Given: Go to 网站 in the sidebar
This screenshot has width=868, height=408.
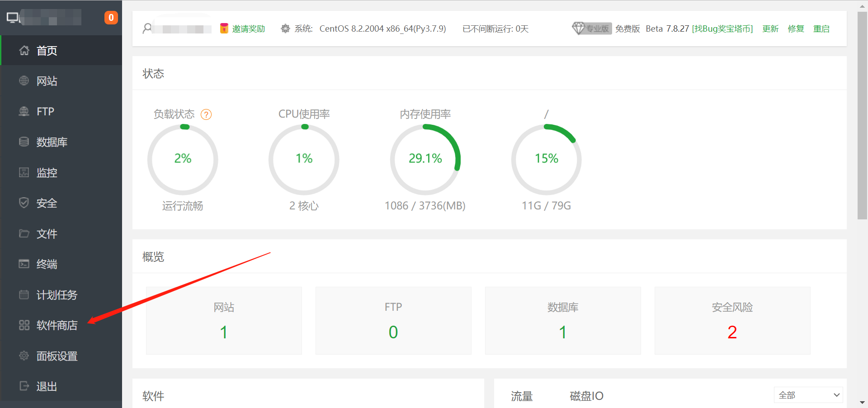Looking at the screenshot, I should click(x=61, y=81).
